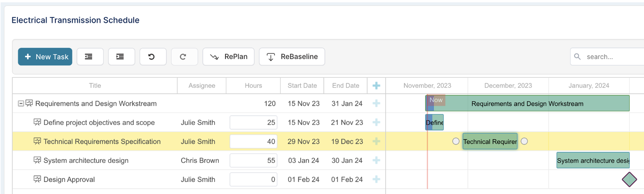Click task icon beside Define project objectives
The width and height of the screenshot is (644, 194).
point(37,122)
